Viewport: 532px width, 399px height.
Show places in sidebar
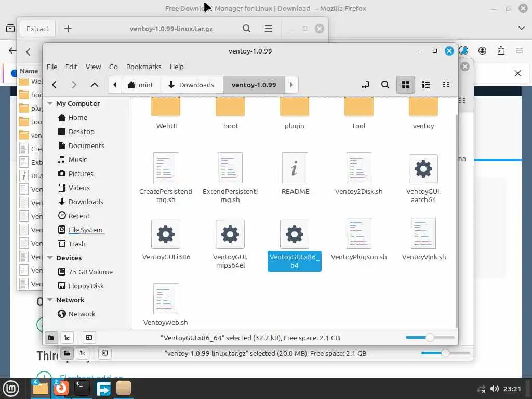pyautogui.click(x=51, y=338)
